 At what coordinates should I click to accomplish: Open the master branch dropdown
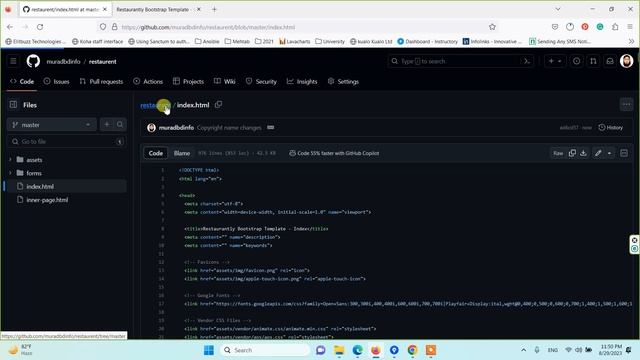(x=51, y=124)
